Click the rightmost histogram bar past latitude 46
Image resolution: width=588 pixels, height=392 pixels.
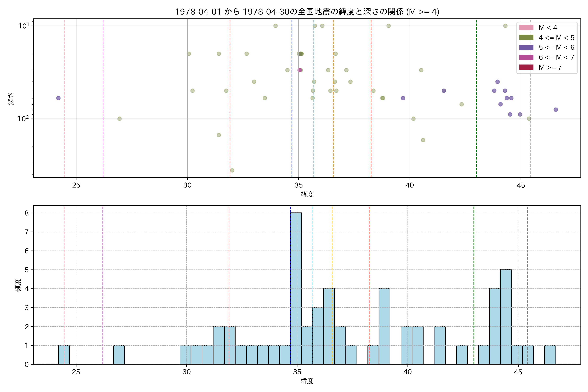coord(550,354)
